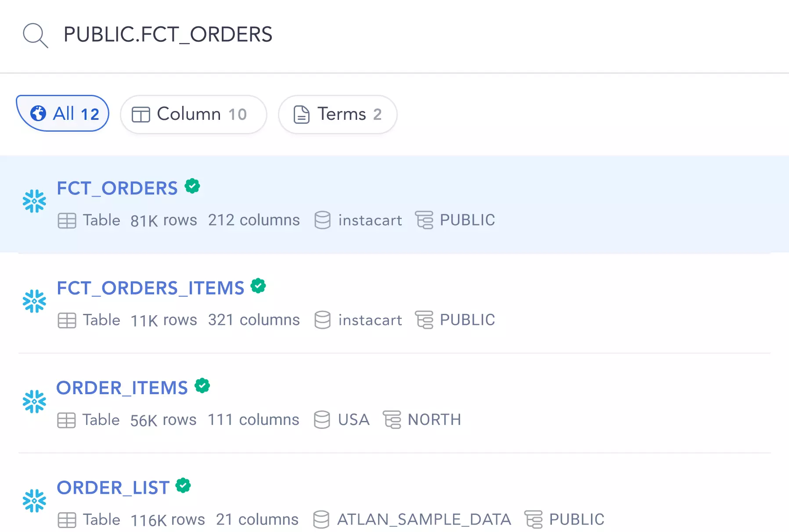Switch to the Column 10 filter tab
The height and width of the screenshot is (532, 789).
click(x=194, y=115)
